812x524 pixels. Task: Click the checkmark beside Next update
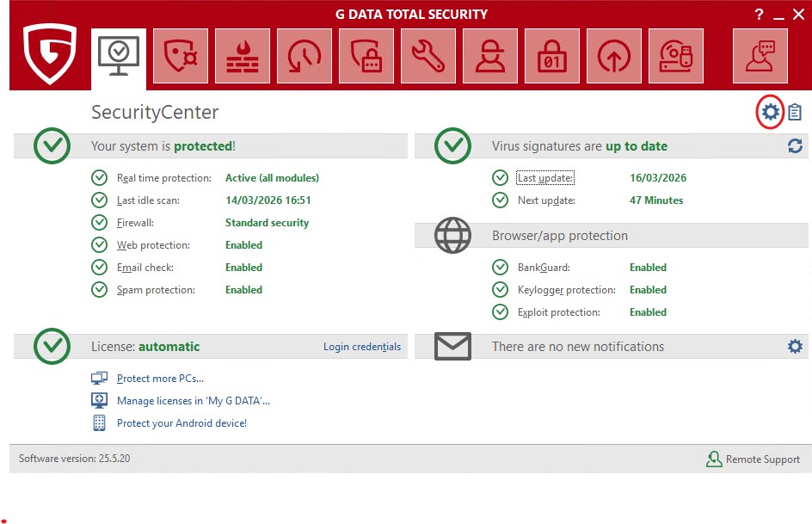pos(500,200)
